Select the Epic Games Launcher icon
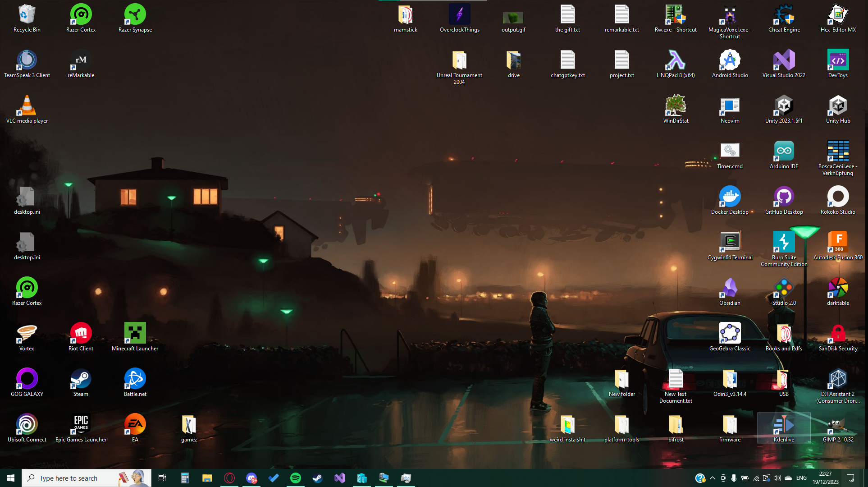This screenshot has height=487, width=868. [81, 428]
